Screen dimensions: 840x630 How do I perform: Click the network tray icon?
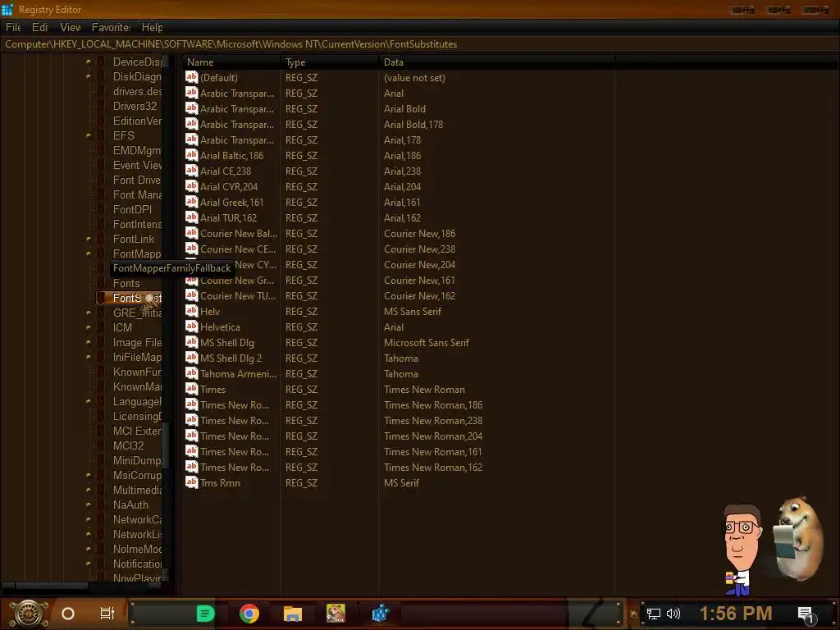pyautogui.click(x=654, y=614)
